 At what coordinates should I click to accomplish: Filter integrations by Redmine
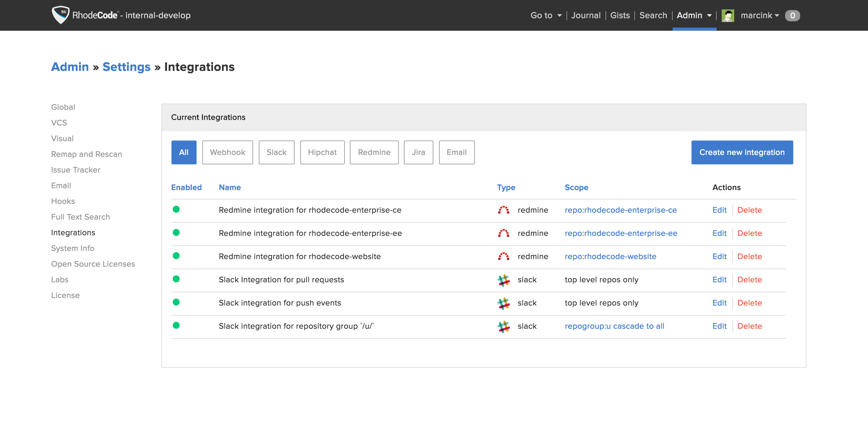click(x=374, y=152)
